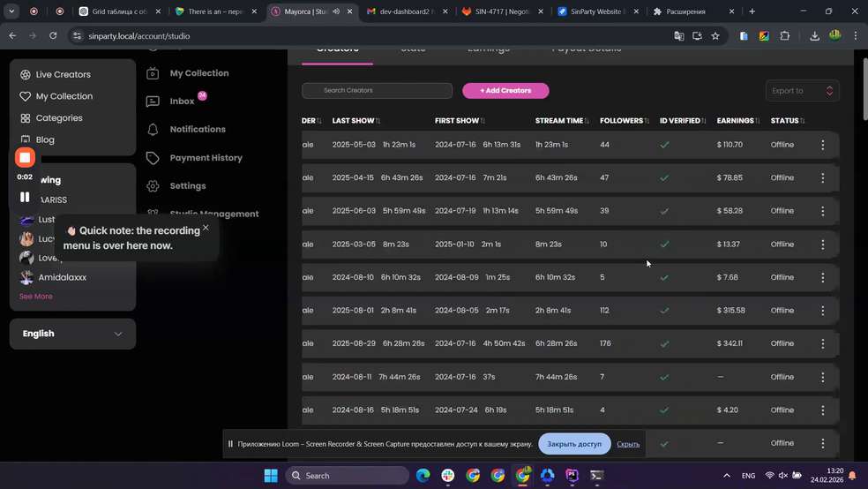This screenshot has width=868, height=489.
Task: Open a new browser tab
Action: pos(752,11)
